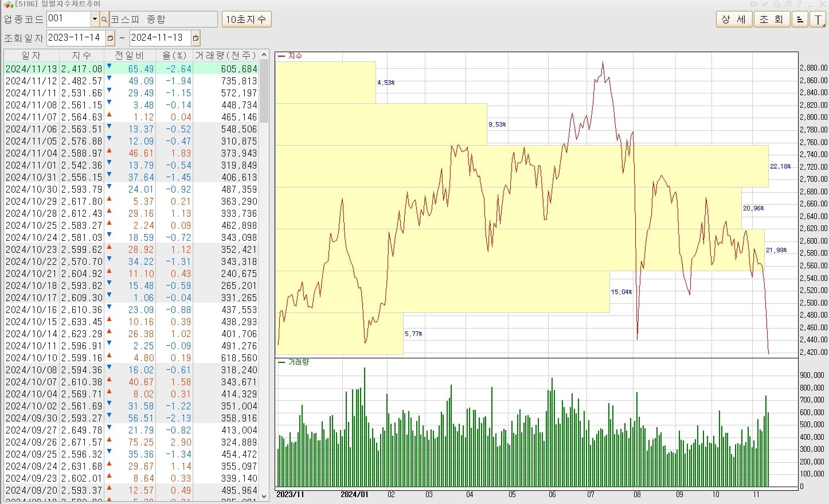
Task: Click the faded link/sync icon in title bar
Action: 753,4
